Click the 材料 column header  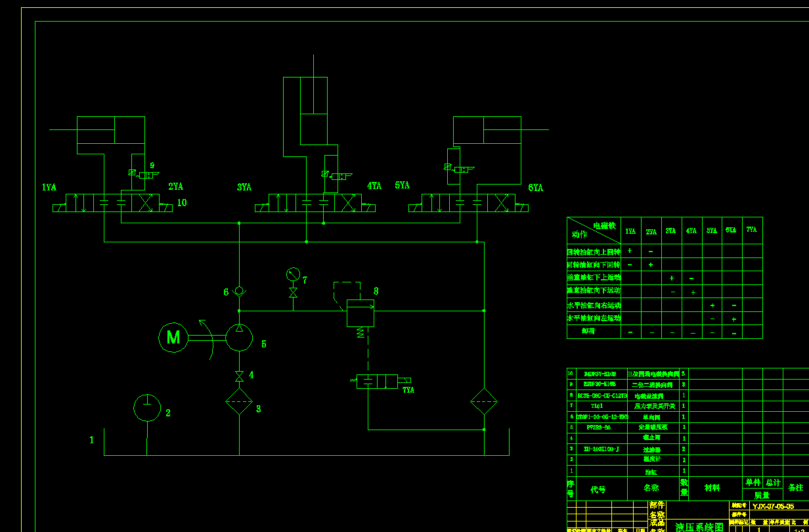point(712,488)
